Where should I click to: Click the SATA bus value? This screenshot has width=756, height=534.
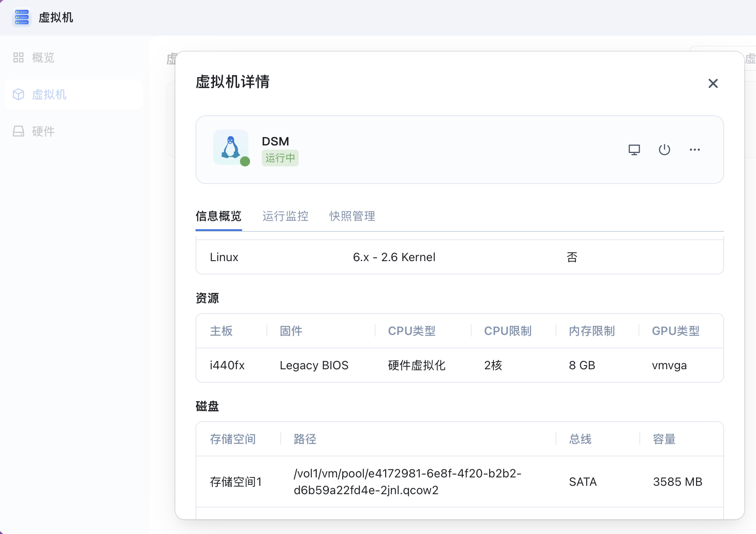(x=583, y=482)
